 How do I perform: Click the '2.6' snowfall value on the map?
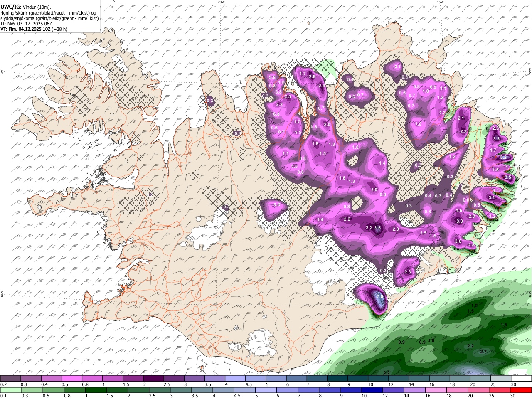458,241
